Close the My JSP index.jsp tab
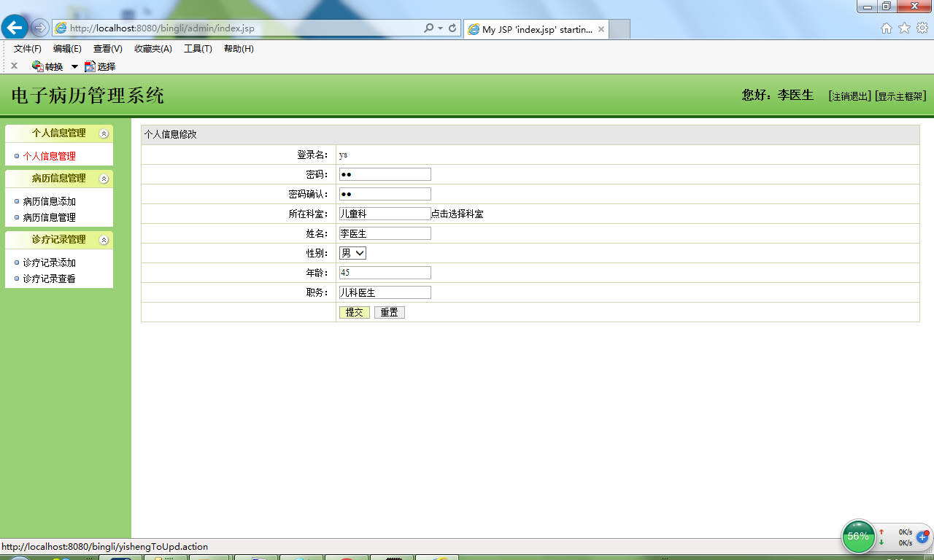The image size is (934, 560). point(601,30)
